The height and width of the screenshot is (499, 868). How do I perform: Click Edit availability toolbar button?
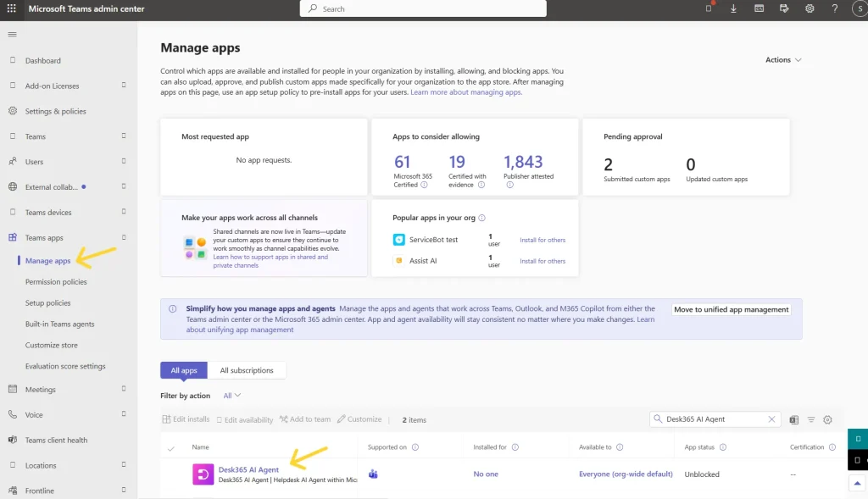[x=245, y=420]
